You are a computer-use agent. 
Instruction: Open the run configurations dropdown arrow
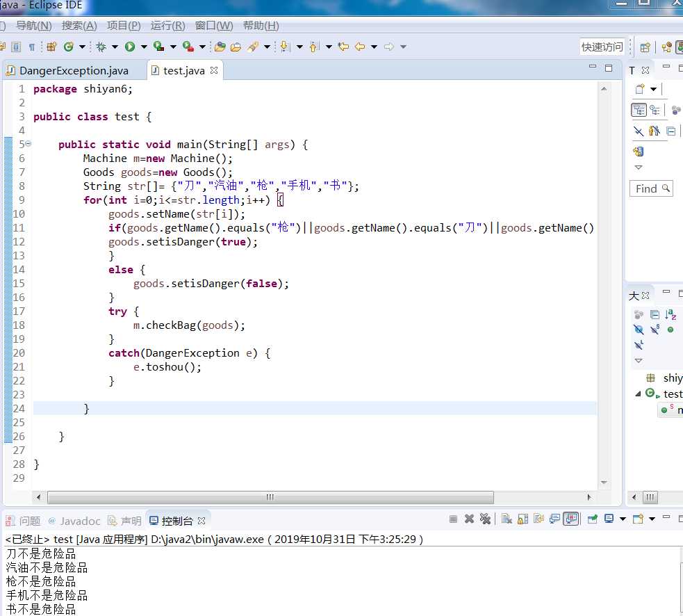pos(144,47)
